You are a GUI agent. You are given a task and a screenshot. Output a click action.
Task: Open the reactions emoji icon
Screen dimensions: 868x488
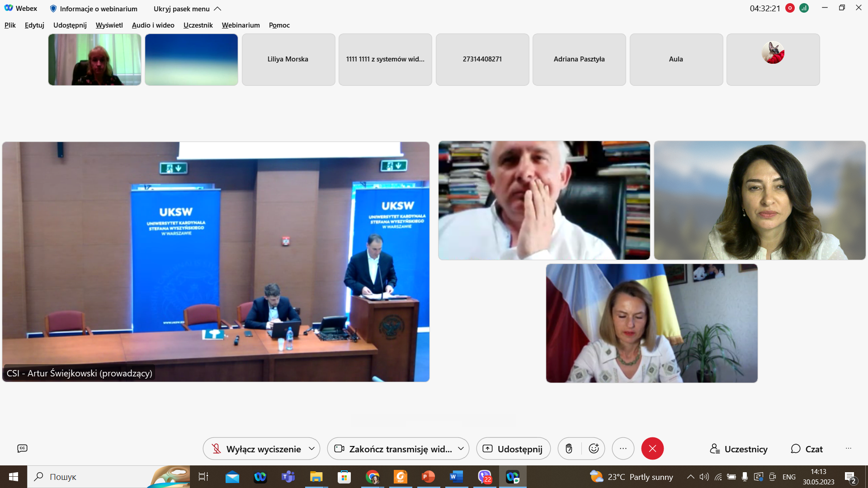(x=594, y=449)
